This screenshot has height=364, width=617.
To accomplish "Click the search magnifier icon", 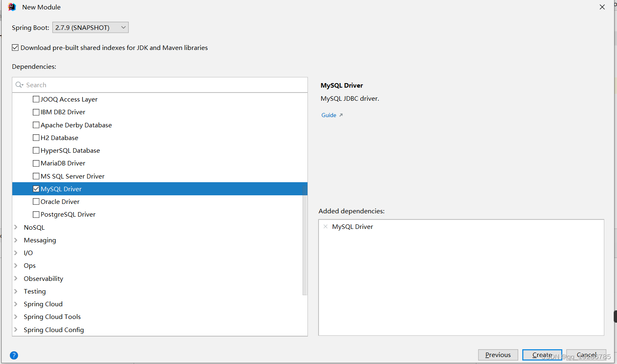I will pos(19,85).
